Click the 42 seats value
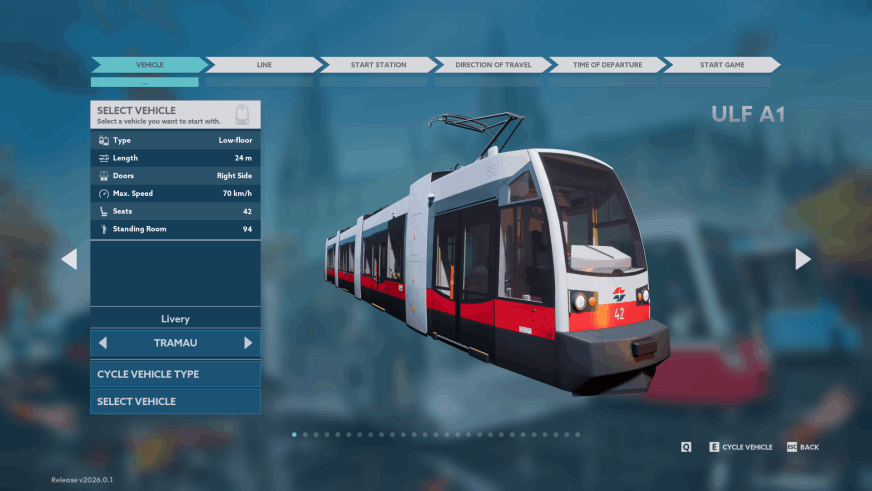Screen dimensions: 872x491 (247, 211)
